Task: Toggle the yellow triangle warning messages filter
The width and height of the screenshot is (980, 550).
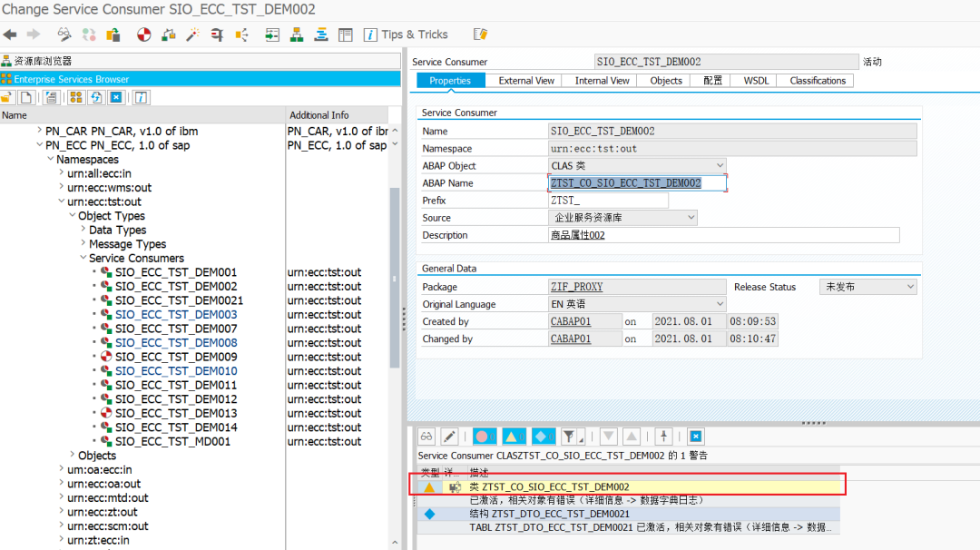Action: (x=513, y=437)
